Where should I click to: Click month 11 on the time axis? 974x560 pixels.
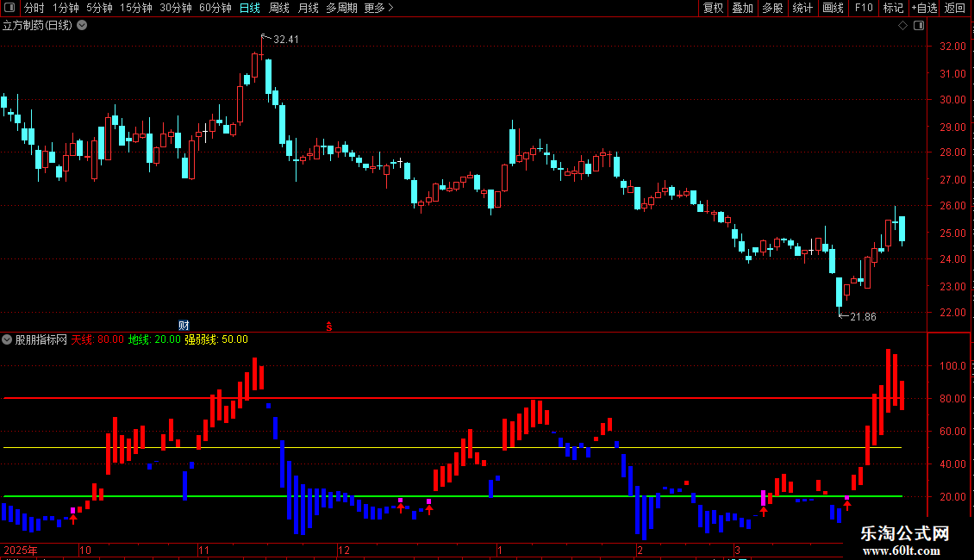click(203, 550)
